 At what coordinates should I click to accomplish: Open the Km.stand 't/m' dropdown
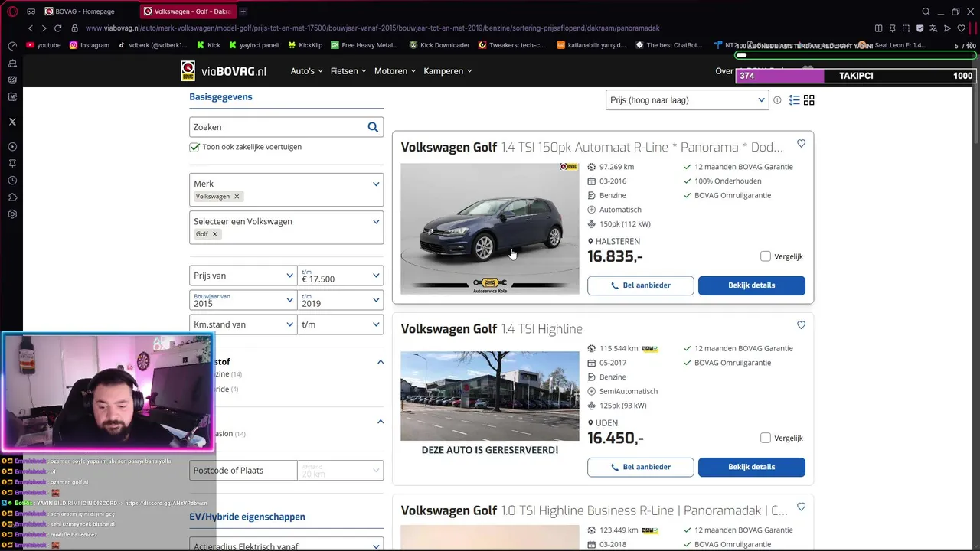[341, 324]
